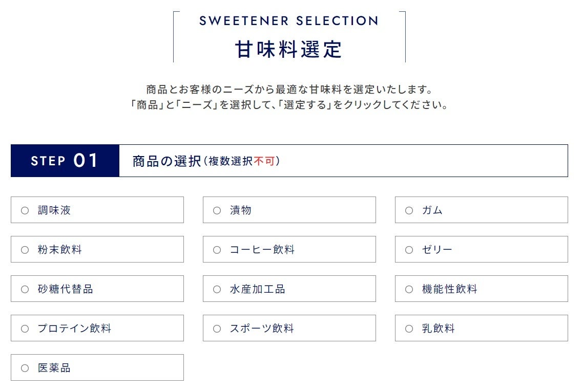Image resolution: width=583 pixels, height=392 pixels.
Task: Pick the ガム radio button
Action: (409, 210)
